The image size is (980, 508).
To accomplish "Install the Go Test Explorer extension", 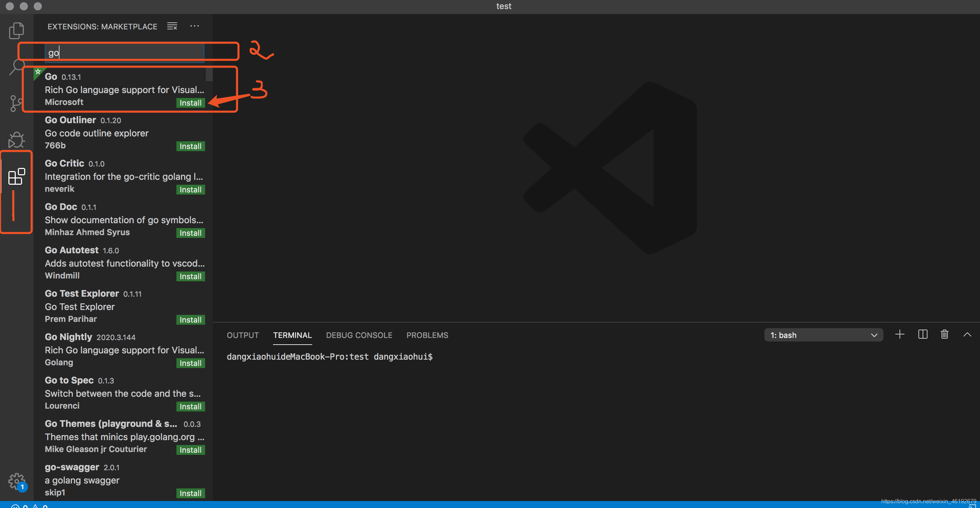I will tap(191, 320).
